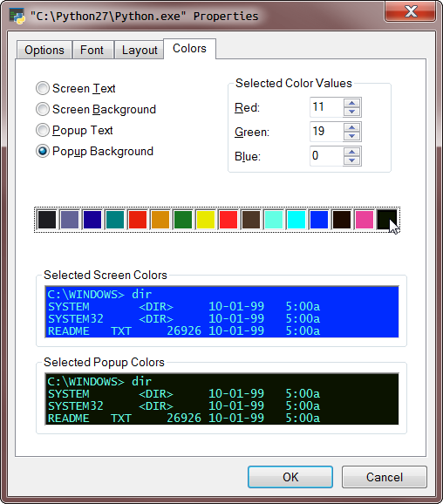Go to the Layout tab
The height and width of the screenshot is (504, 443).
140,51
